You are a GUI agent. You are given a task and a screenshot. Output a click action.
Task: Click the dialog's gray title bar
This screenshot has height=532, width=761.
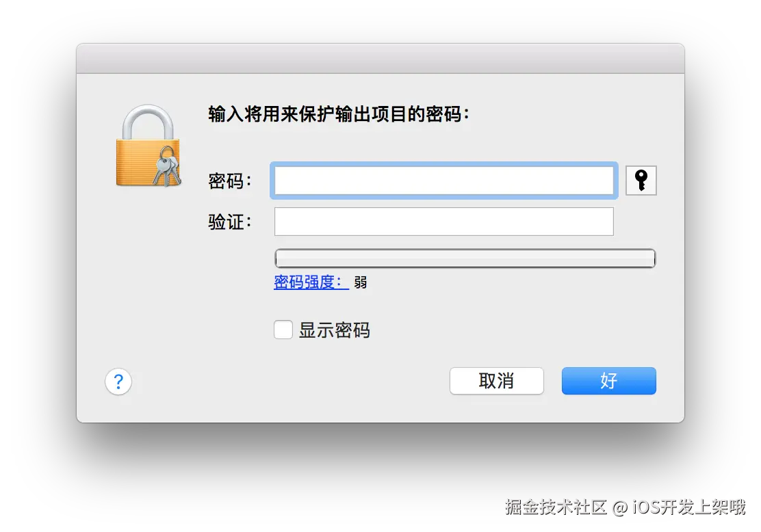pyautogui.click(x=380, y=59)
